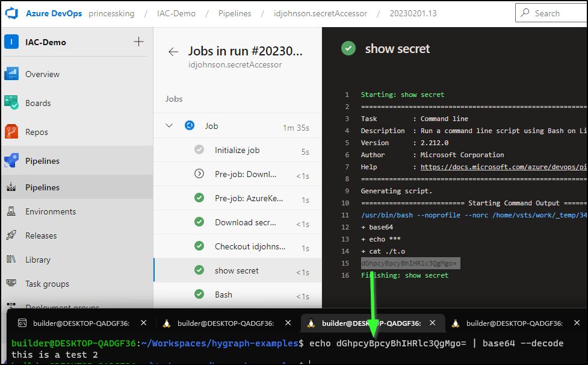Image resolution: width=588 pixels, height=365 pixels.
Task: Click the Environments sidebar icon
Action: [11, 211]
